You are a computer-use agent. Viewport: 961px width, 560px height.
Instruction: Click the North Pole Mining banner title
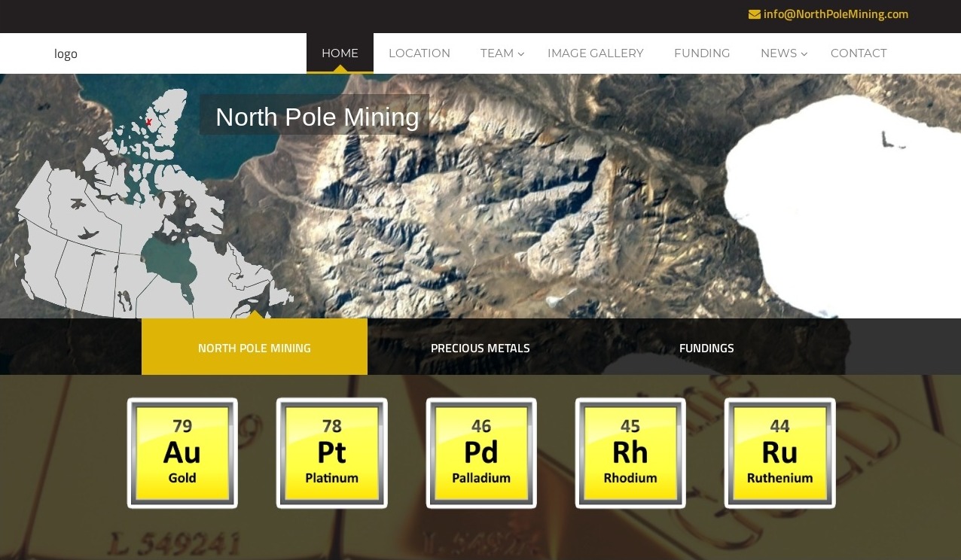[317, 117]
